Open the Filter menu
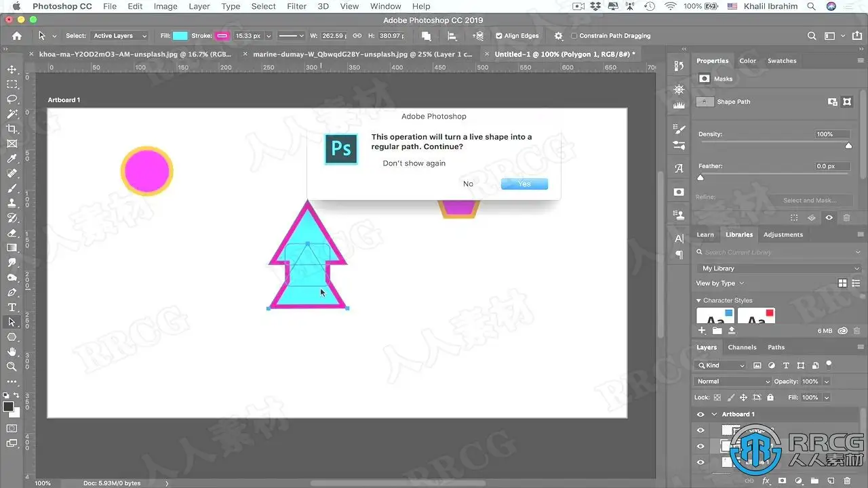868x488 pixels. pyautogui.click(x=296, y=6)
